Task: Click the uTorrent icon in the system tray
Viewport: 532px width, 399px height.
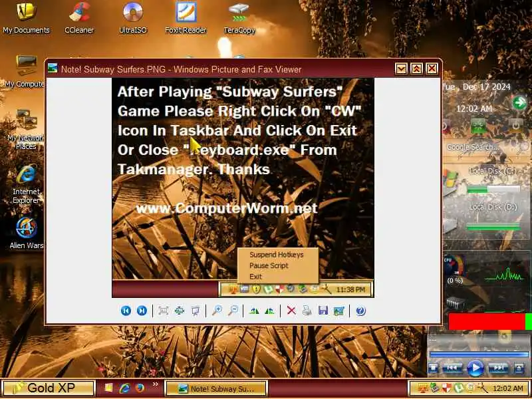Action: tap(459, 388)
